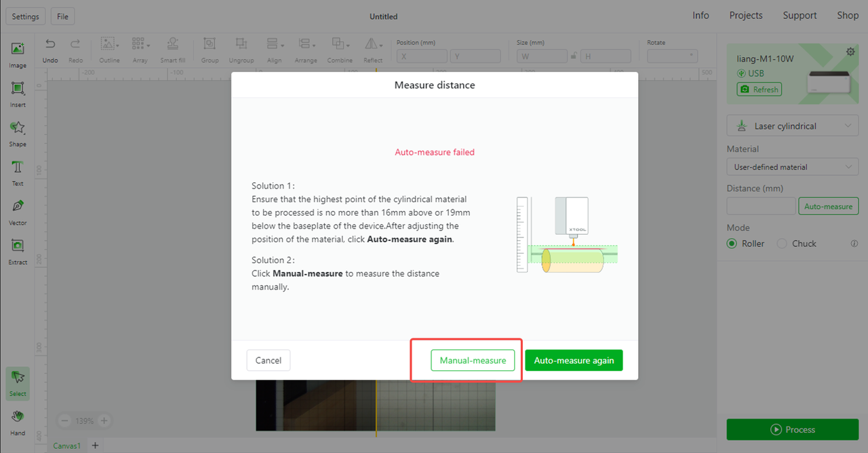
Task: Click the Manual-measure button
Action: [473, 361]
